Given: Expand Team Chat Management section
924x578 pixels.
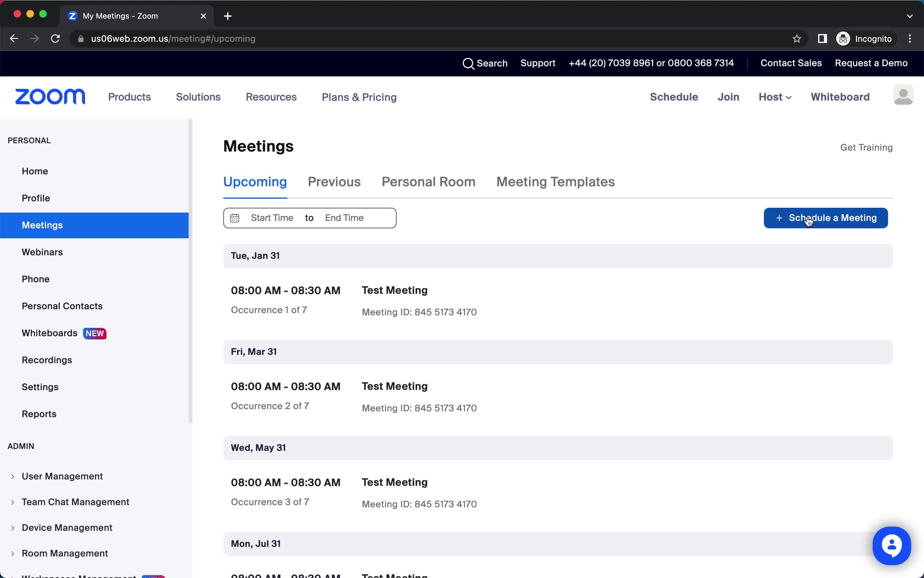Looking at the screenshot, I should point(13,502).
